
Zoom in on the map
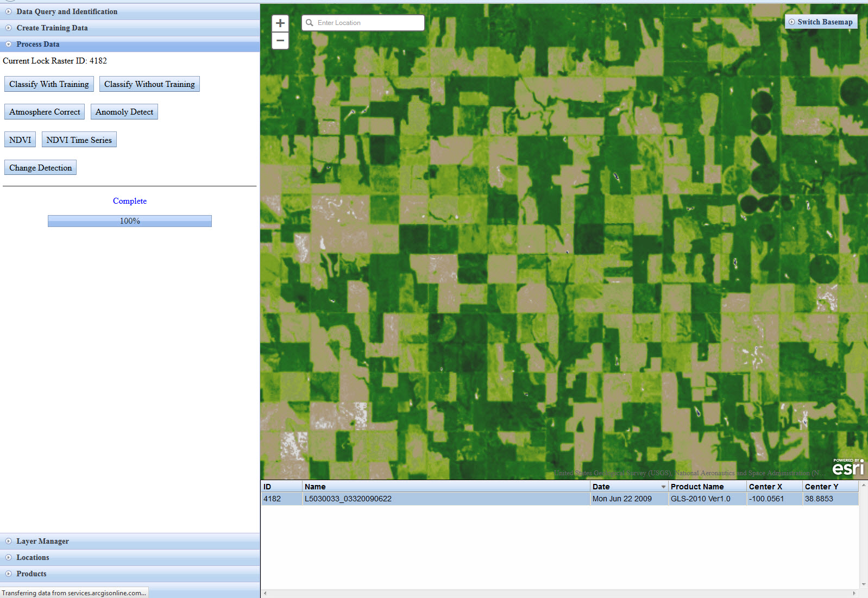coord(280,23)
